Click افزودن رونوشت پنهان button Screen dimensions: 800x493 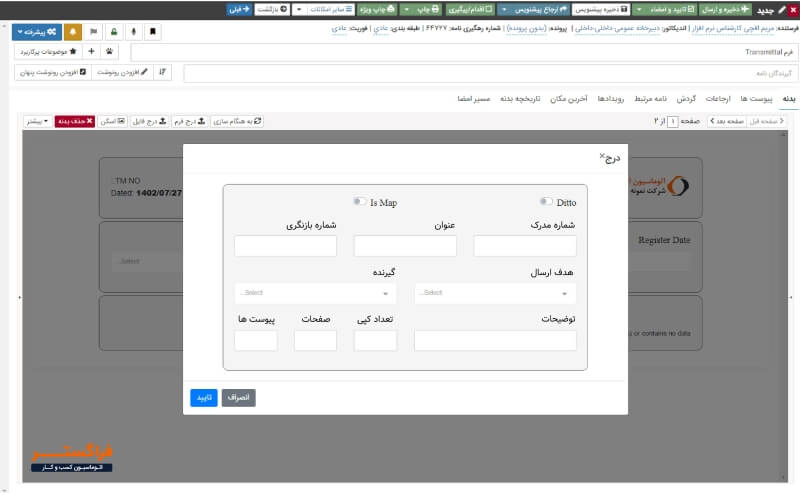pos(53,72)
